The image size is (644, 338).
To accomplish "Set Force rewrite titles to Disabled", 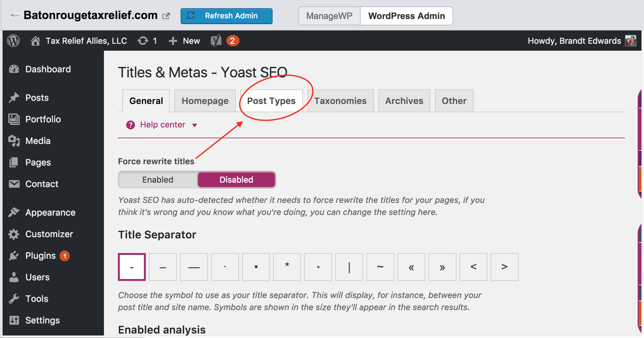I will tap(236, 180).
